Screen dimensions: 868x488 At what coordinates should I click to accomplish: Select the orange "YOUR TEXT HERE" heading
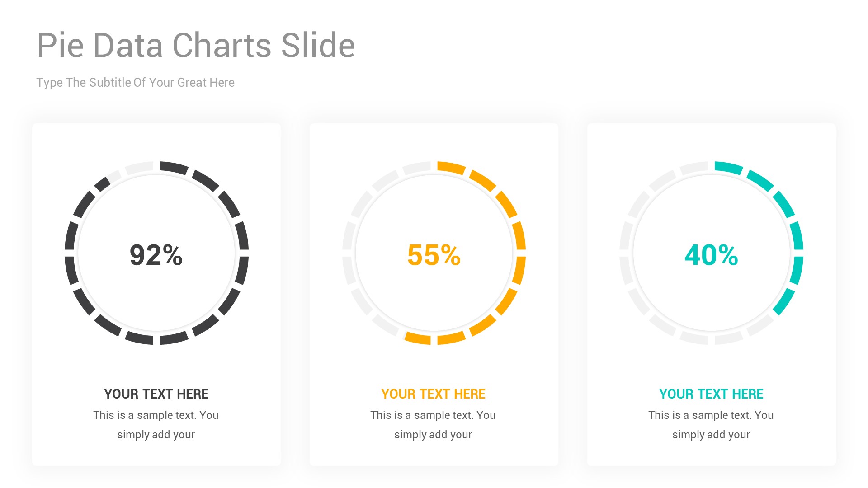[433, 394]
